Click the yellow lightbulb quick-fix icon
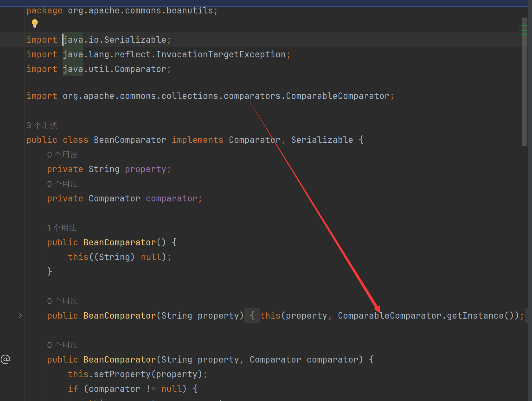Screen dimensions: 532x401 (x=35, y=23)
